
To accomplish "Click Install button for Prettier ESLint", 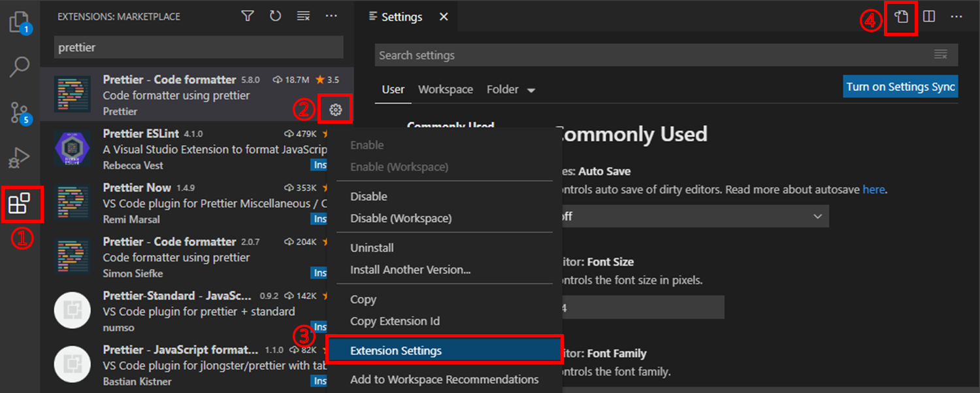I will 319,165.
